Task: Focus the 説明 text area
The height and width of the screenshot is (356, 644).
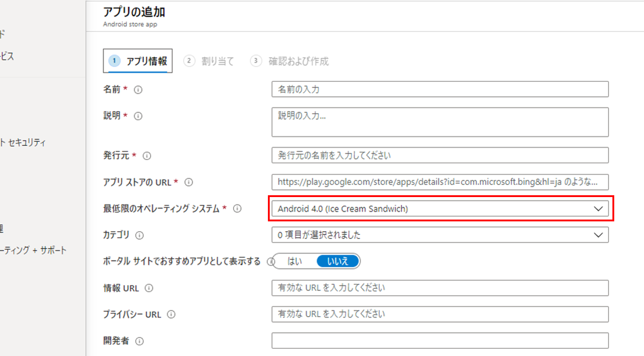Action: pyautogui.click(x=440, y=122)
